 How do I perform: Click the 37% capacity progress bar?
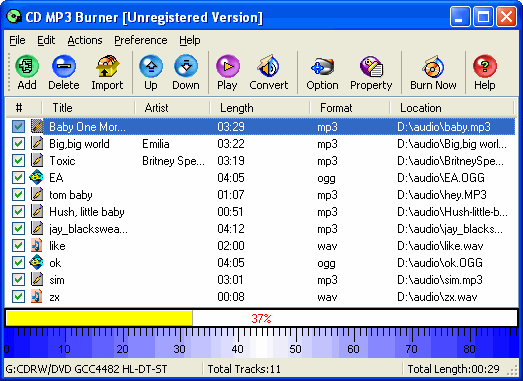pos(262,318)
